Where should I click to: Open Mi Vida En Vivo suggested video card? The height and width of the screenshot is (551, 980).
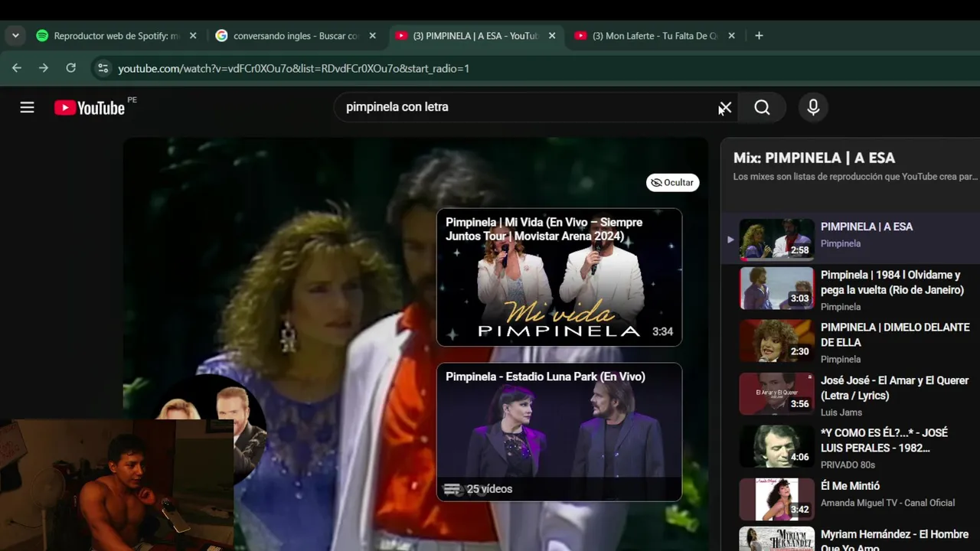point(559,277)
